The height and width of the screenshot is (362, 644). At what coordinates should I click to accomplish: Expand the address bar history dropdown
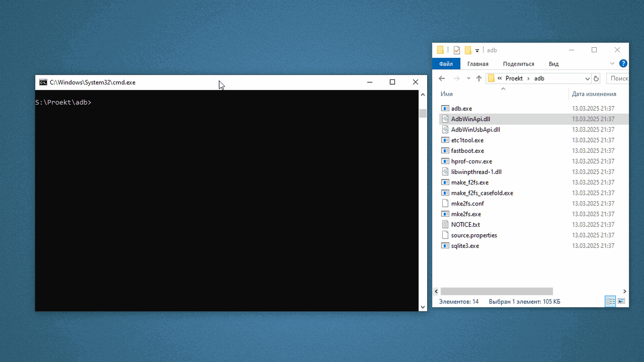[587, 78]
